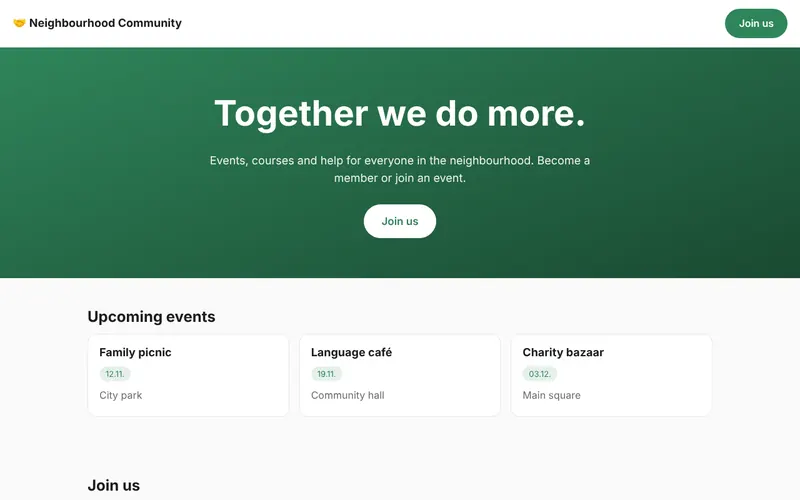
Task: Click the City park location text
Action: 120,395
